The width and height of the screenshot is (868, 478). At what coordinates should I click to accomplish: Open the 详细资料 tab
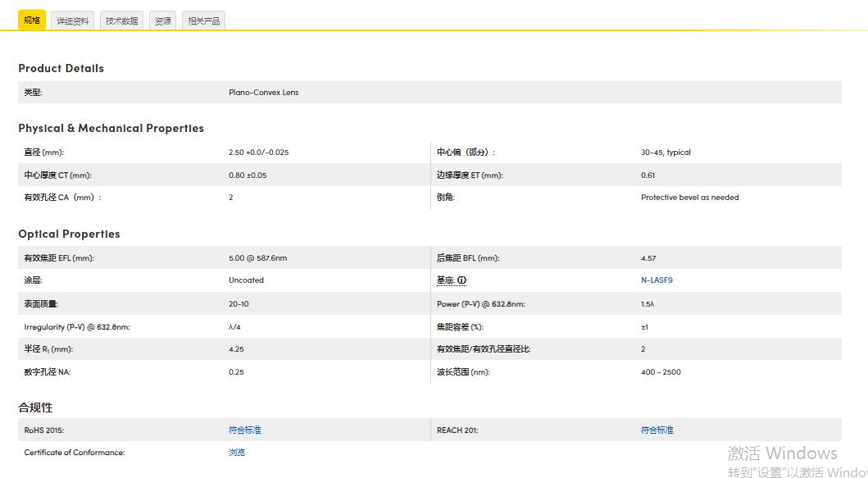point(73,21)
